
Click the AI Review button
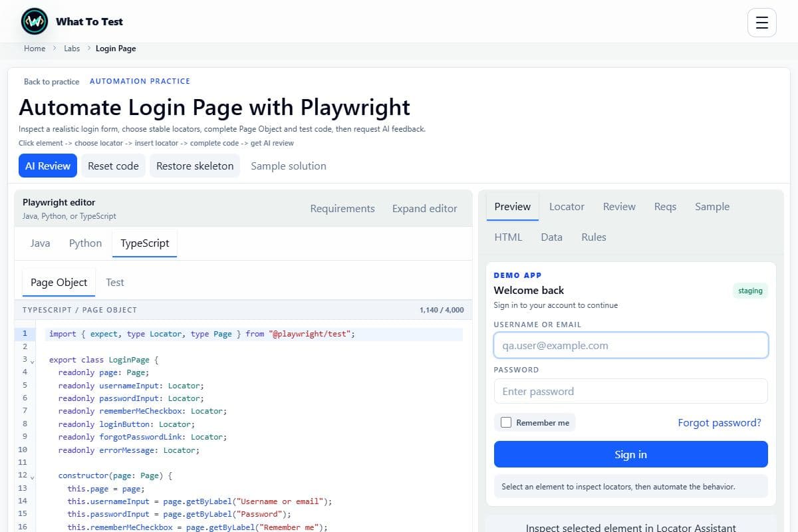(48, 166)
